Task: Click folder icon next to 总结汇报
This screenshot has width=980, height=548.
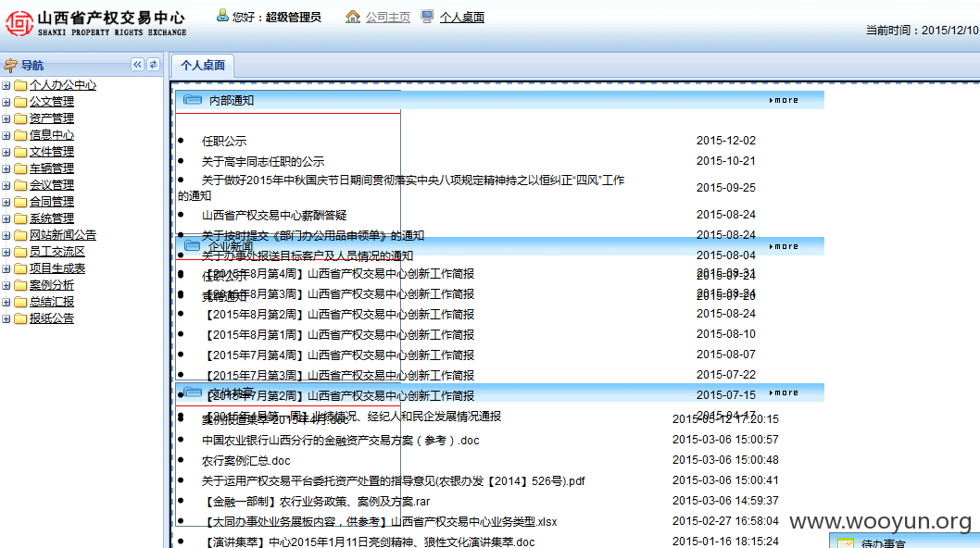Action: coord(20,302)
